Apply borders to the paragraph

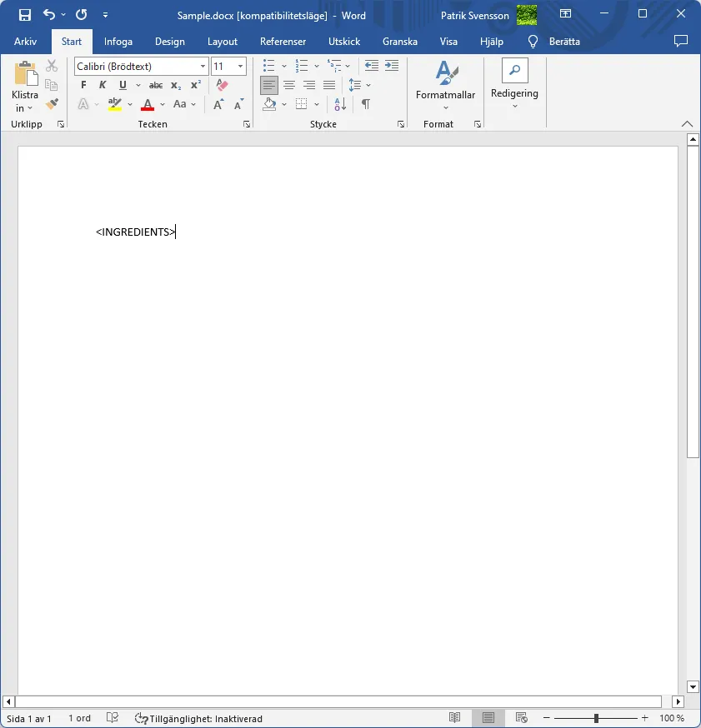click(x=302, y=104)
